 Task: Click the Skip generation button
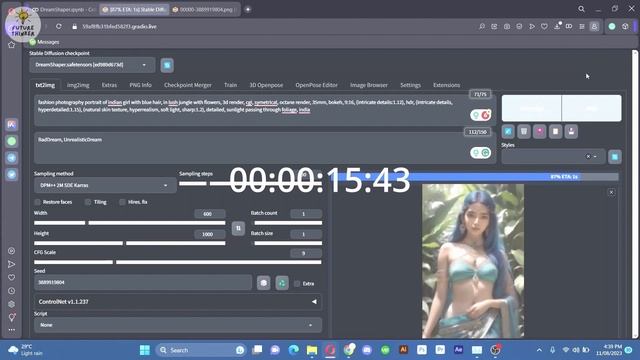coord(591,108)
